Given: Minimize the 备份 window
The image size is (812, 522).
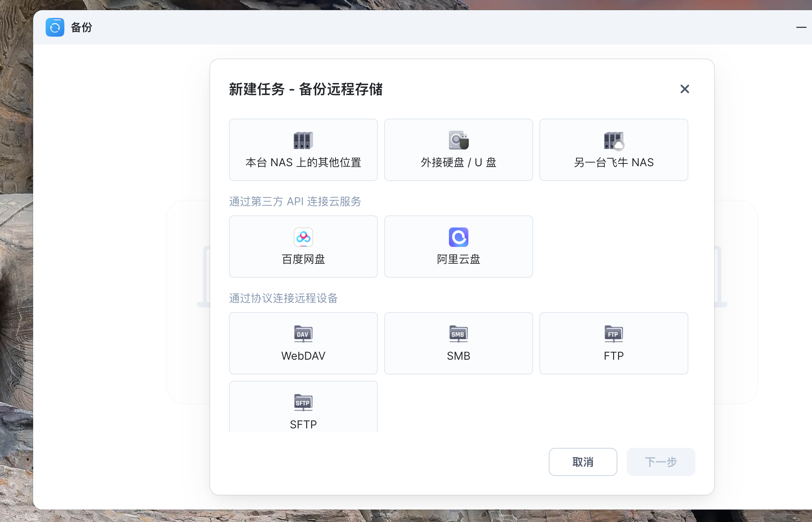Looking at the screenshot, I should 801,27.
